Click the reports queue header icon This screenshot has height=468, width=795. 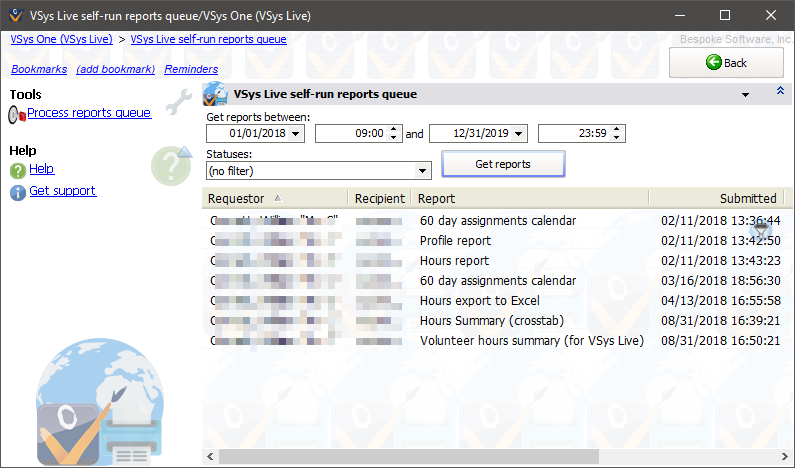215,95
